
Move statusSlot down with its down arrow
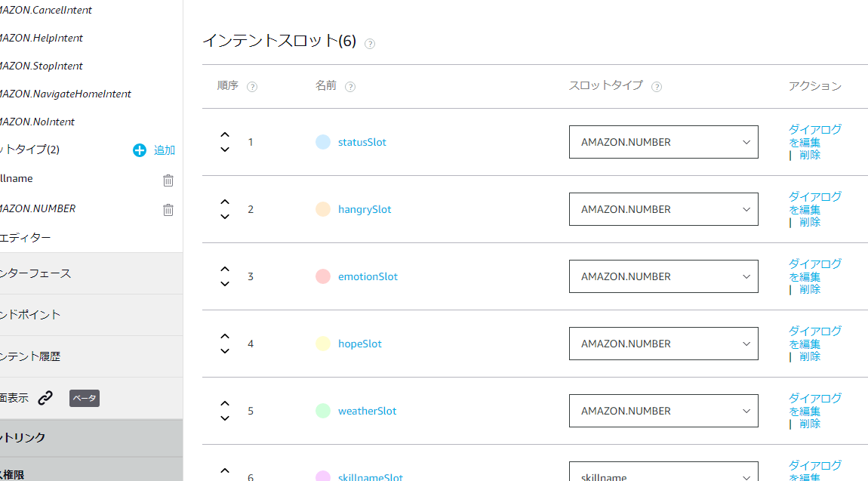pos(225,150)
